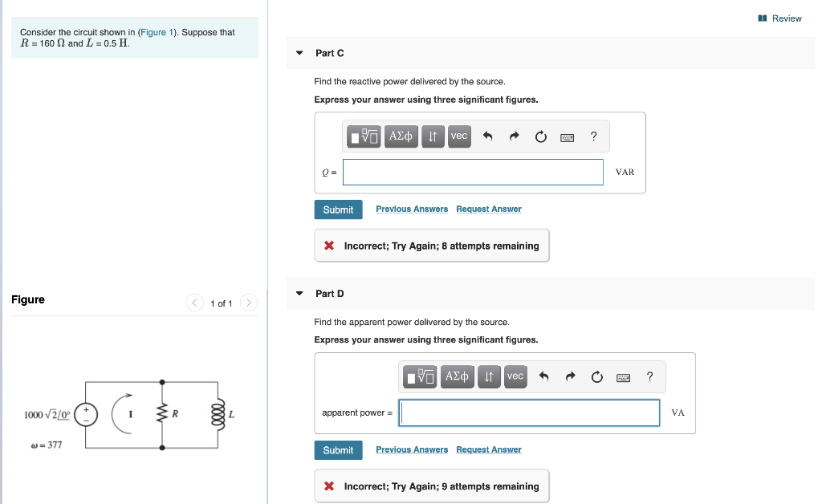The height and width of the screenshot is (504, 822).
Task: Collapse the Part C section
Action: tap(299, 53)
